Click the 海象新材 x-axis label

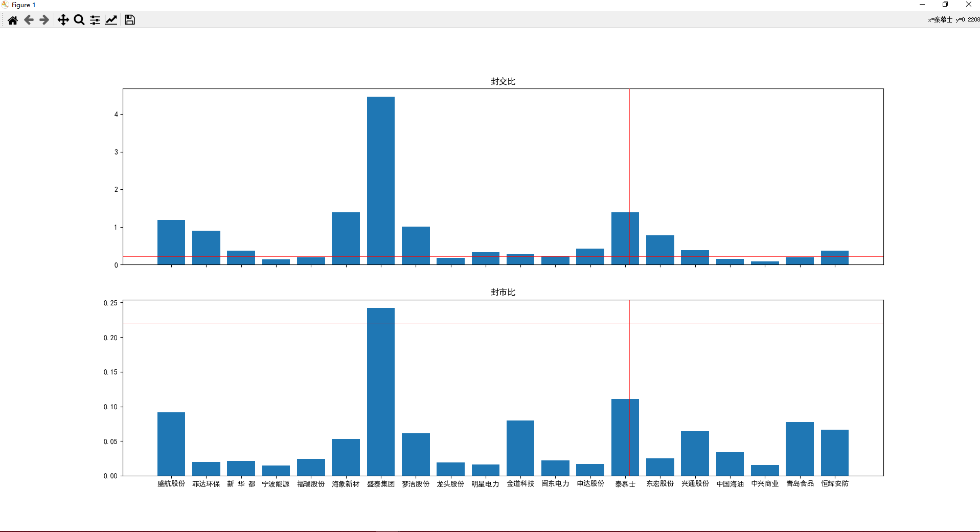346,483
